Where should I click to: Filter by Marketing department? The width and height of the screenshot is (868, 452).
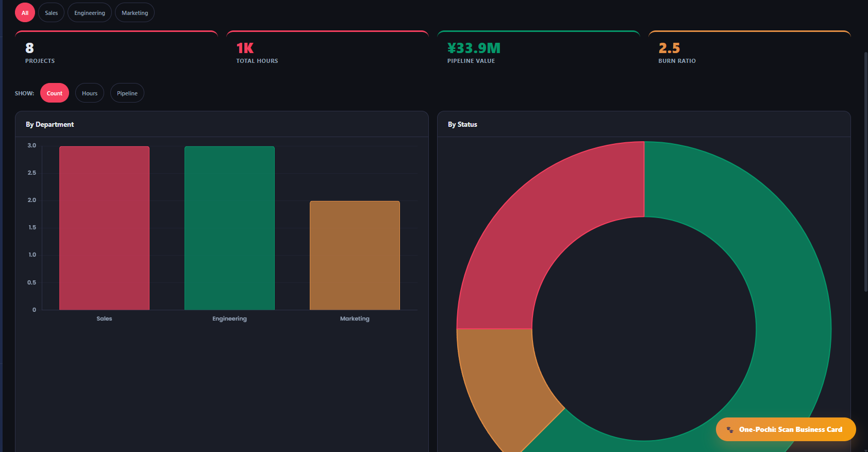(135, 13)
